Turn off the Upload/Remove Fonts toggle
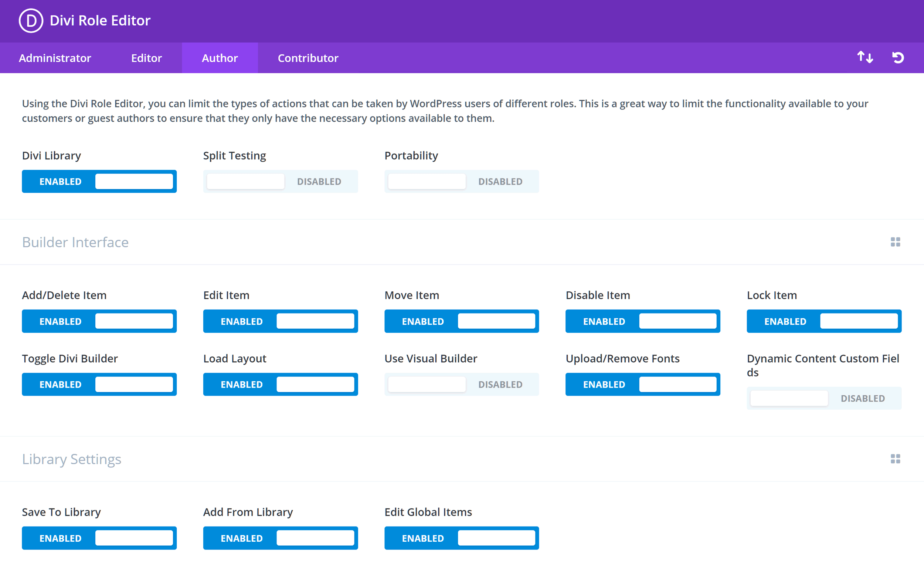 (643, 385)
